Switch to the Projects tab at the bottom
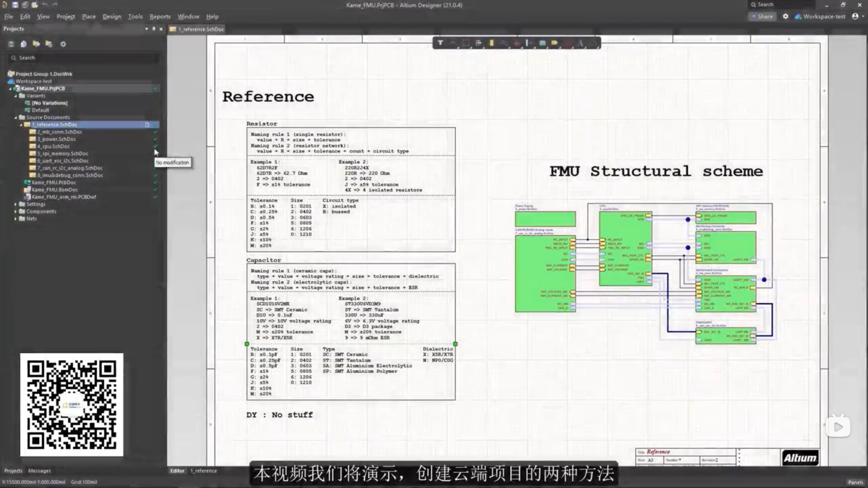Image resolution: width=868 pixels, height=488 pixels. tap(13, 471)
